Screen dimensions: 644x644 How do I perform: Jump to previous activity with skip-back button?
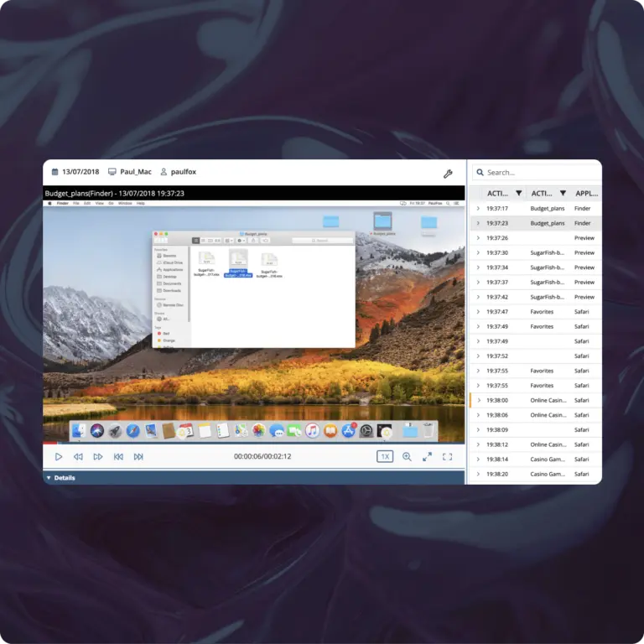[118, 457]
